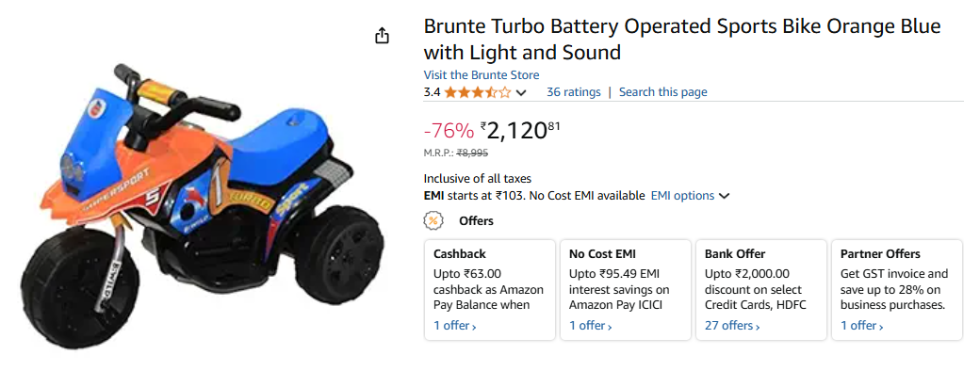Image resolution: width=980 pixels, height=371 pixels.
Task: Click Search this page link
Action: 663,92
